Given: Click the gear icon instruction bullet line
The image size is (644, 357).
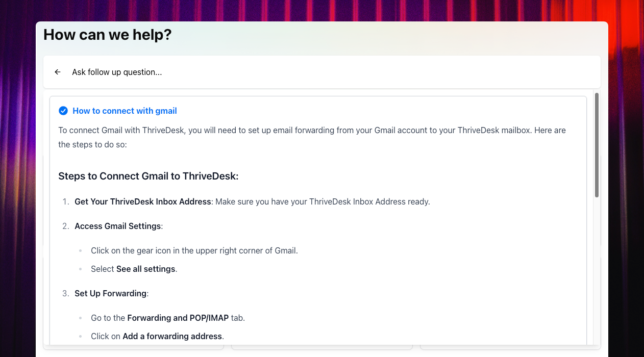Looking at the screenshot, I should [x=194, y=250].
